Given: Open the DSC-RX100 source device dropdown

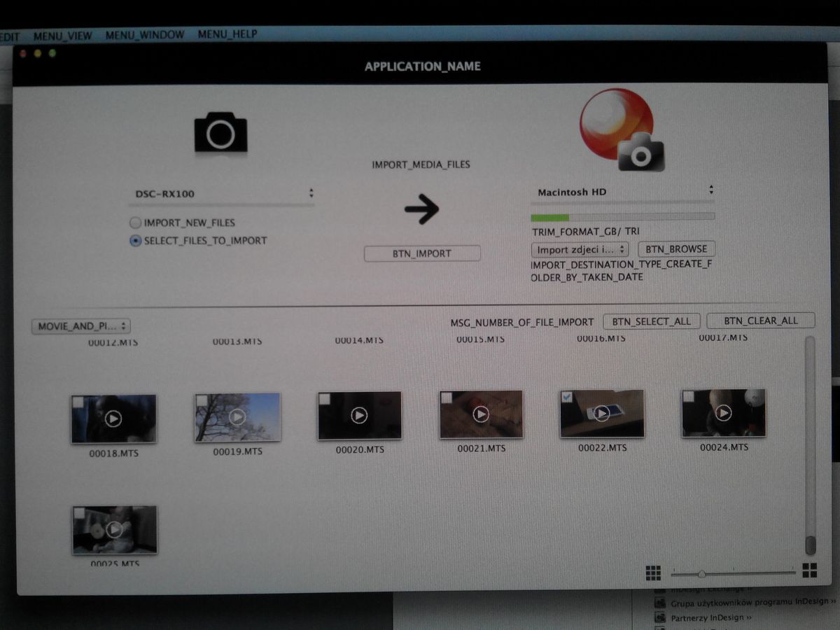Looking at the screenshot, I should pyautogui.click(x=223, y=194).
